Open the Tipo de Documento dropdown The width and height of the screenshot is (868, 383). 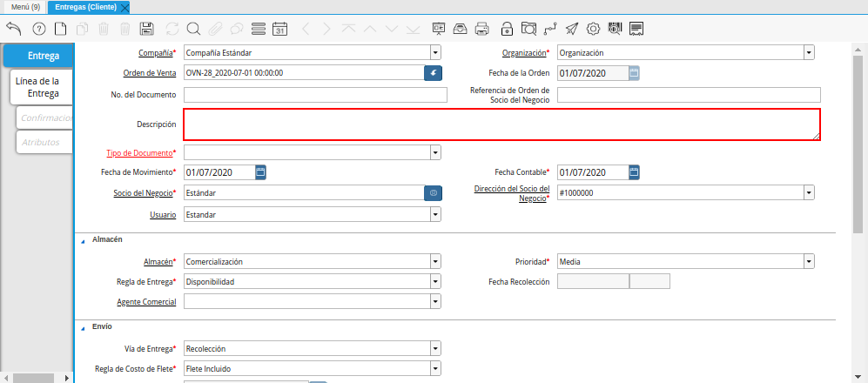pos(434,153)
